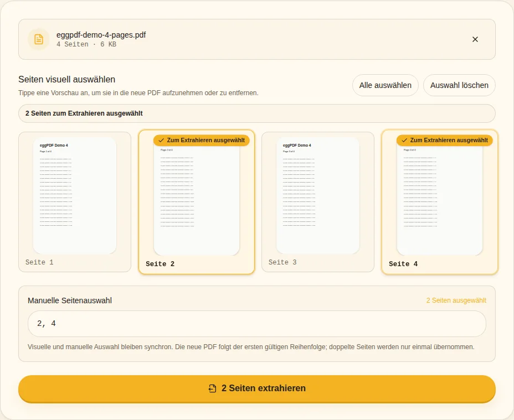
Task: Click the checkmark badge on Seite 4
Action: click(445, 140)
